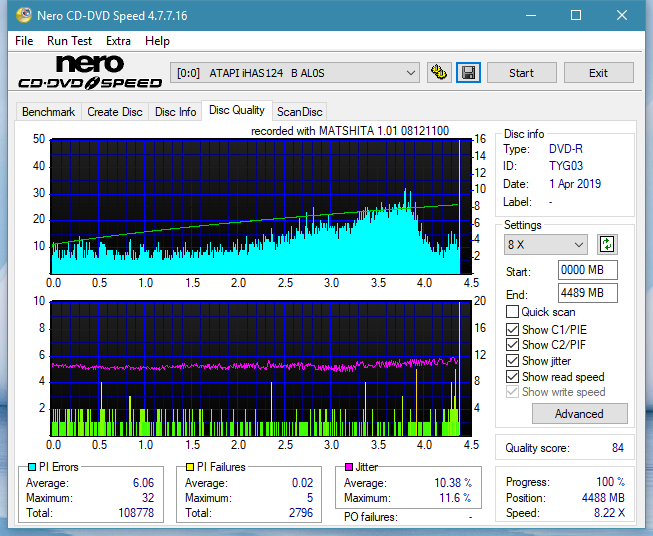
Task: Open the Run Test menu
Action: (x=69, y=41)
